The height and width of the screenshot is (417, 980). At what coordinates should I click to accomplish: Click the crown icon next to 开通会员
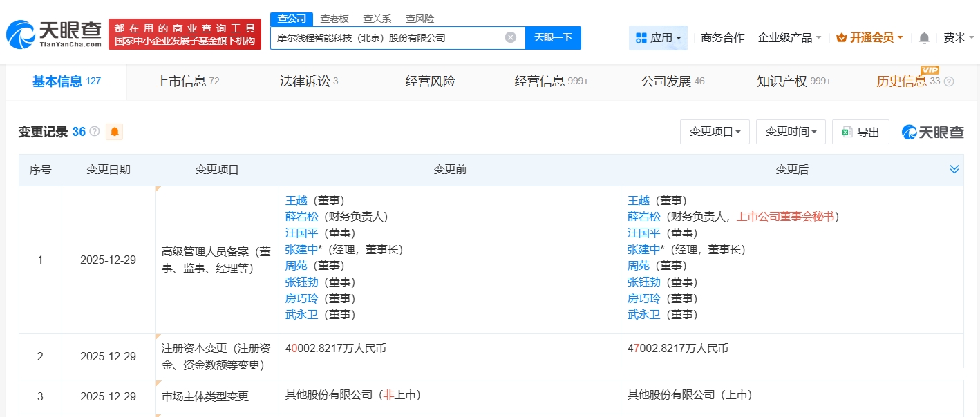click(x=841, y=37)
